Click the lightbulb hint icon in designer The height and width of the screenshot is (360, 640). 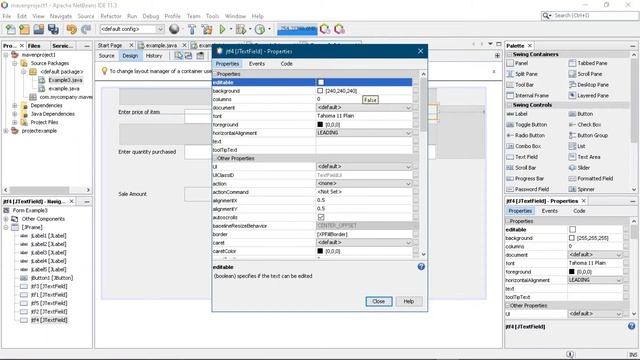104,71
